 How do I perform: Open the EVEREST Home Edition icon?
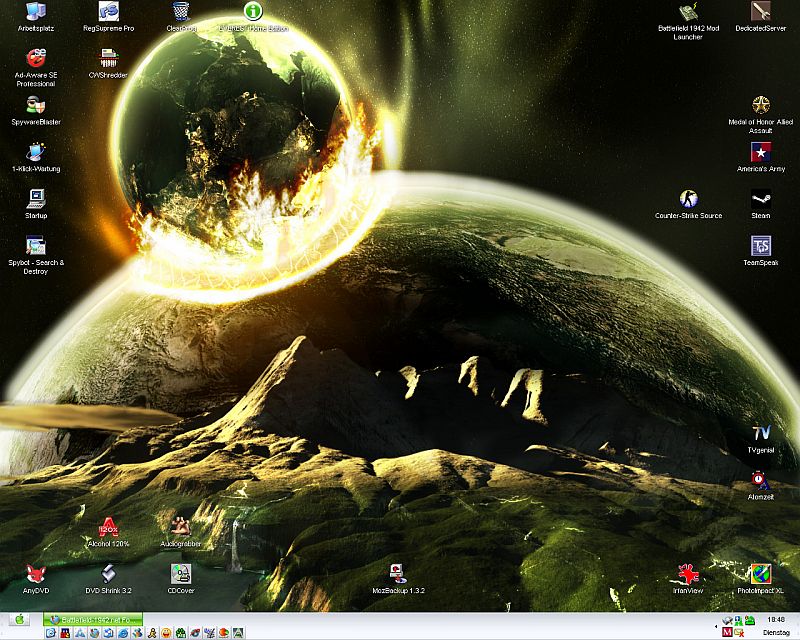pyautogui.click(x=254, y=12)
